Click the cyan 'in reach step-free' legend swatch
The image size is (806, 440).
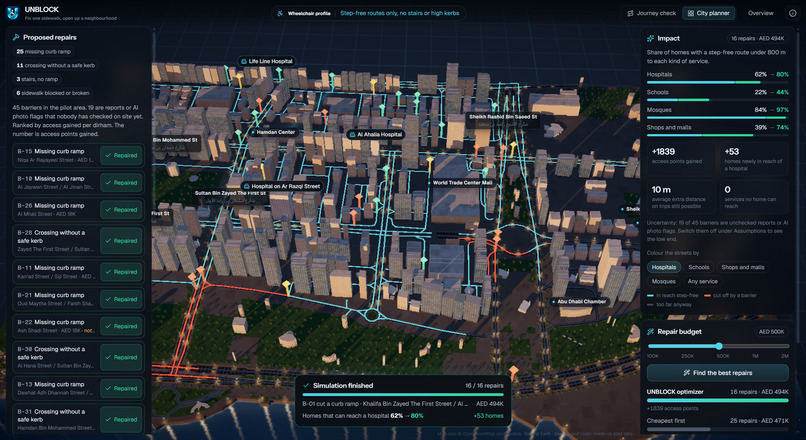(650, 296)
